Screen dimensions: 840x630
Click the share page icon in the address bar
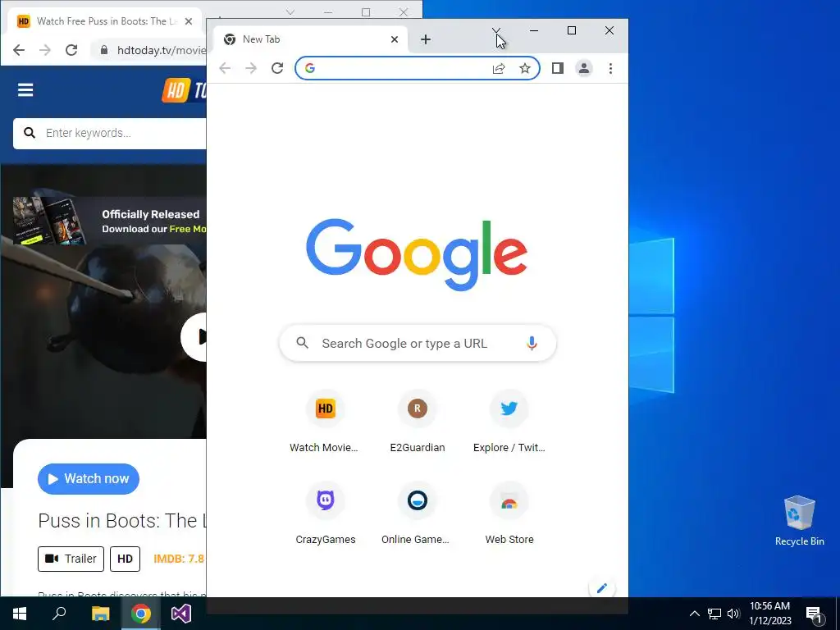pos(499,68)
